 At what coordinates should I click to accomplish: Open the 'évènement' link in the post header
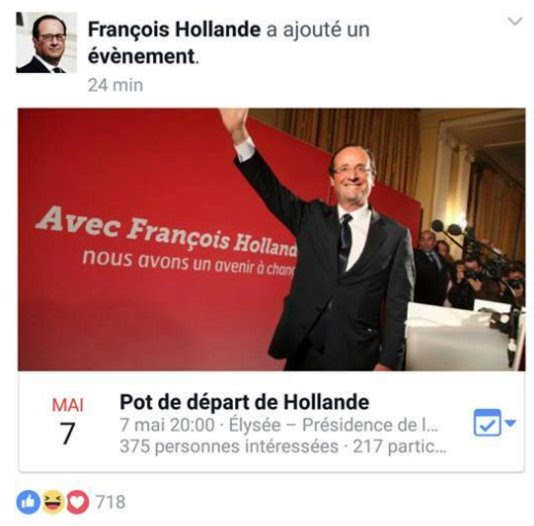[x=142, y=56]
